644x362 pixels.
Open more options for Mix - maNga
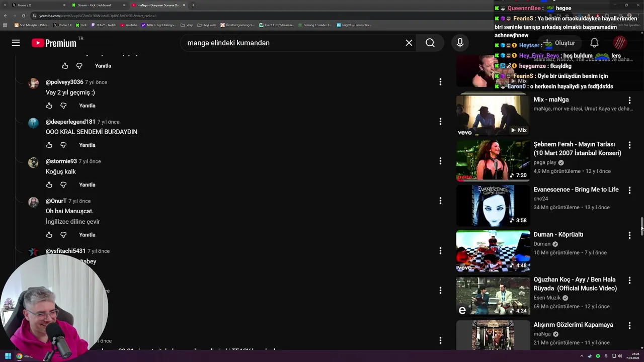click(x=629, y=101)
